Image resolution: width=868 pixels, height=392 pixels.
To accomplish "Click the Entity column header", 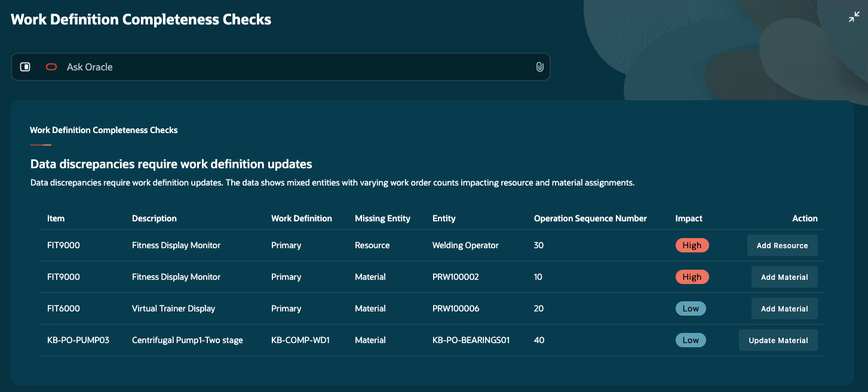I will point(444,218).
